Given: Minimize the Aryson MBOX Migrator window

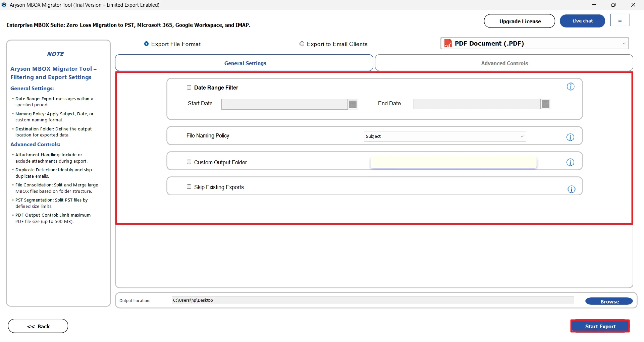Looking at the screenshot, I should pos(594,5).
